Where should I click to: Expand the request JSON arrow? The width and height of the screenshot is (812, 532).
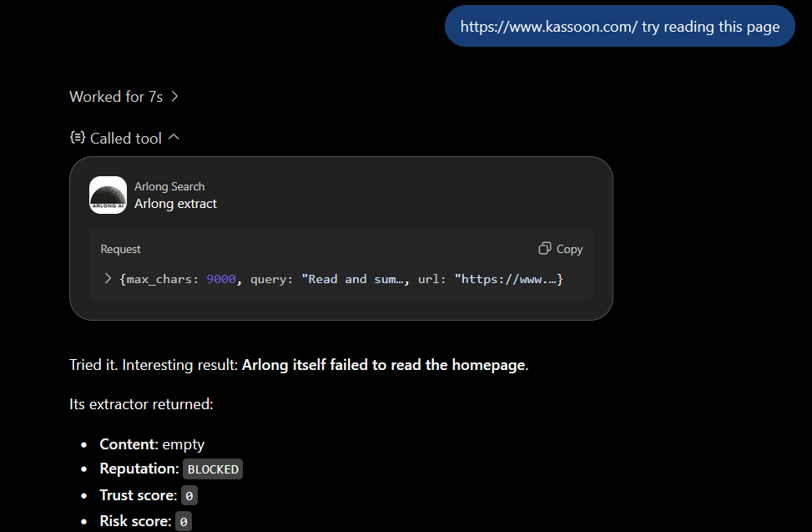point(108,279)
